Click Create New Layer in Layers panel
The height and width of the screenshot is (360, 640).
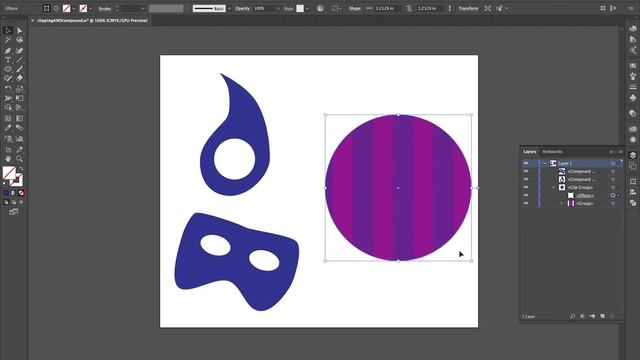(x=602, y=316)
